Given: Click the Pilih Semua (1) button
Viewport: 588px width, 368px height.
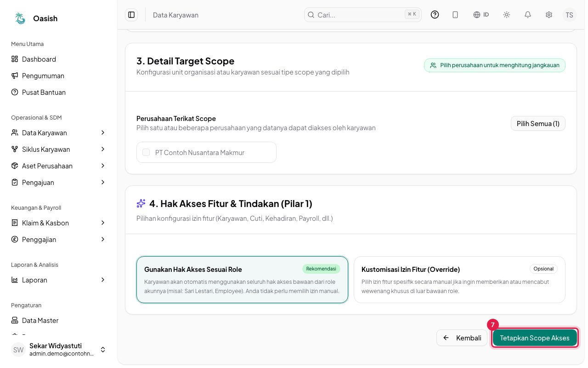Looking at the screenshot, I should [x=538, y=123].
